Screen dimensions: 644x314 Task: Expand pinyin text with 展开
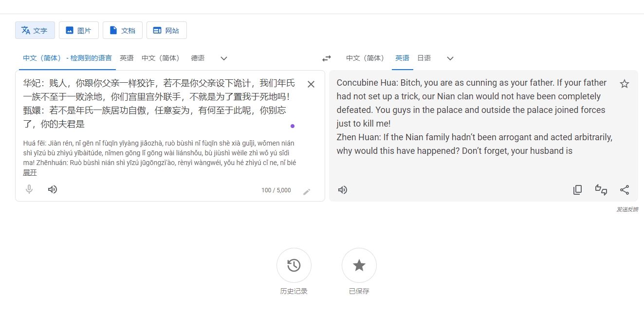30,172
